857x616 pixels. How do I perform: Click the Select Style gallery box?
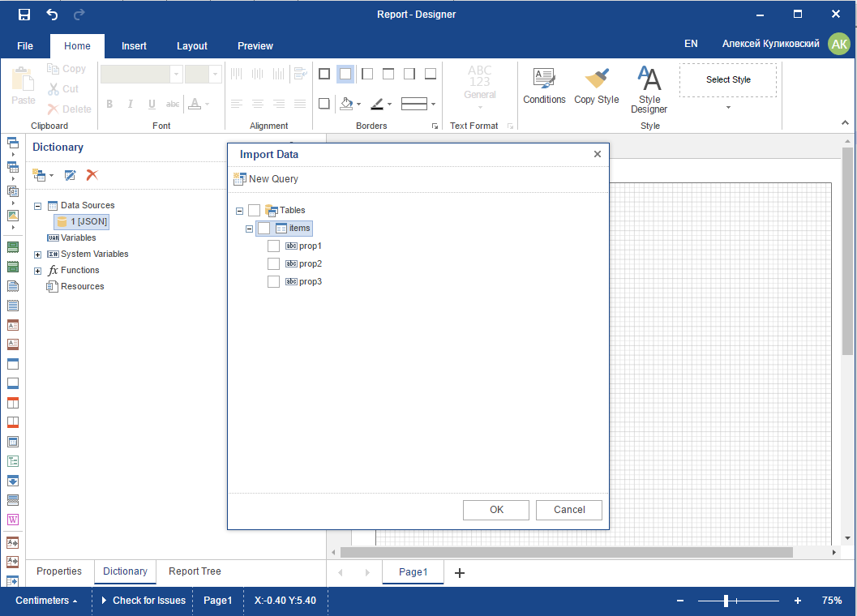(x=728, y=79)
